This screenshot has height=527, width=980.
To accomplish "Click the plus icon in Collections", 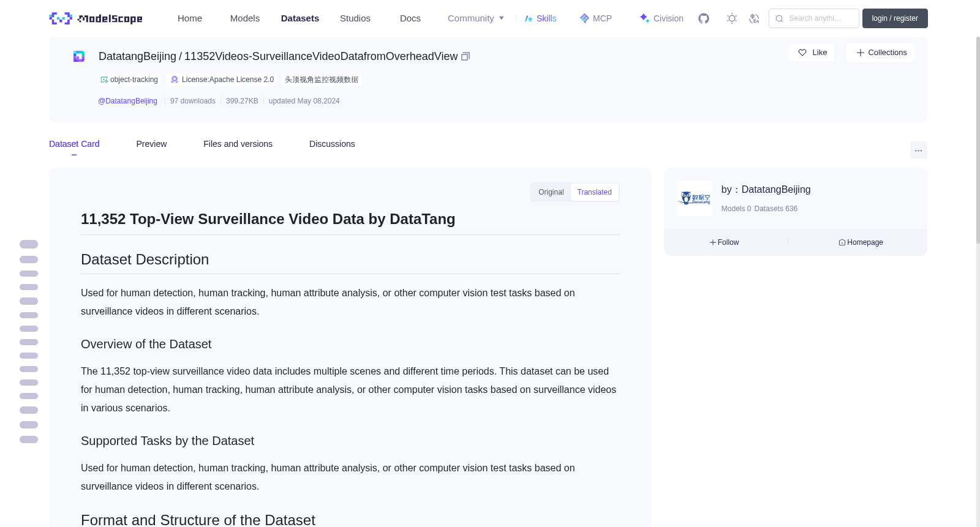I will [x=861, y=53].
